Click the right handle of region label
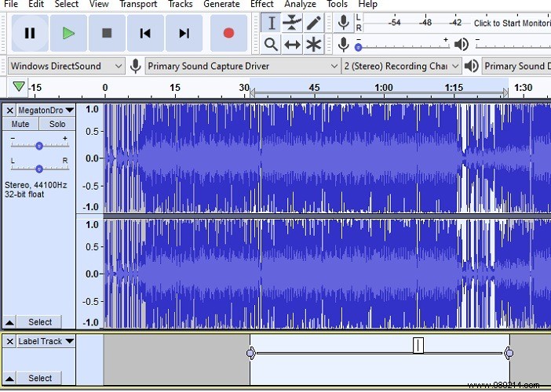Viewport: 551px width, 392px height. tap(509, 353)
